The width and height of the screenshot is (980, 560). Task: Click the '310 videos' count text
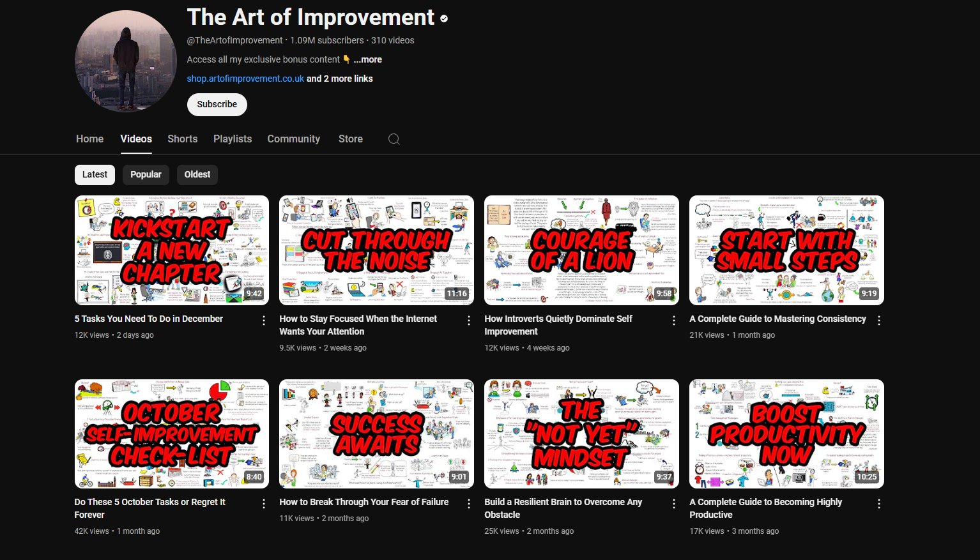click(x=392, y=40)
